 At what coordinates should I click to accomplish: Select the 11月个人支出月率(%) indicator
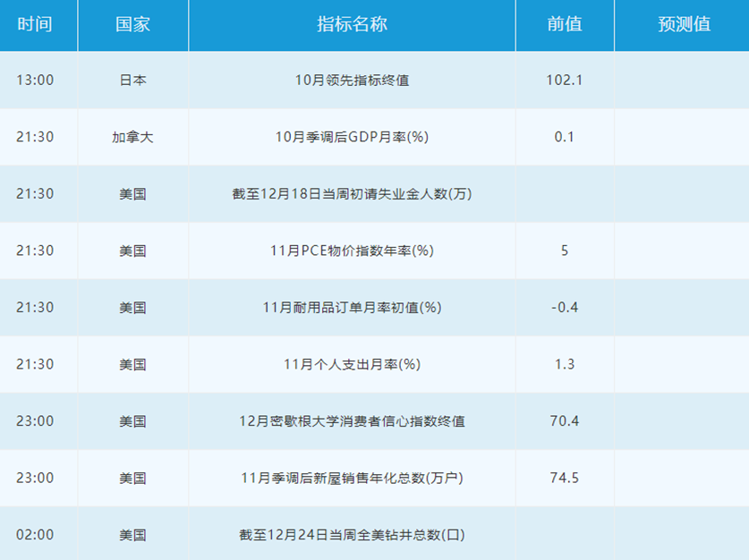[352, 364]
